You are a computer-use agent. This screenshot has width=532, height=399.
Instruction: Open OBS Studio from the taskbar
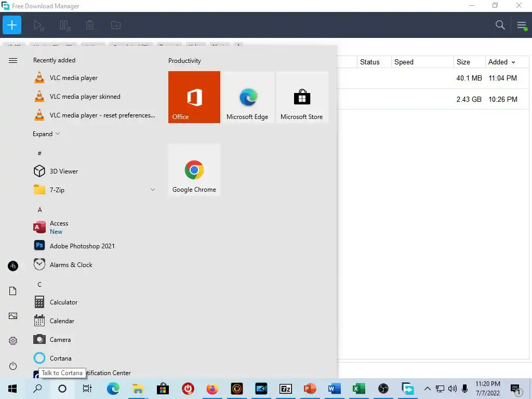383,389
